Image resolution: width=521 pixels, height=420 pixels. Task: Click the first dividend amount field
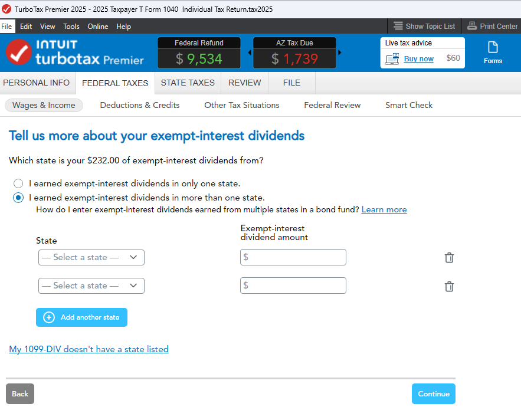pos(293,257)
